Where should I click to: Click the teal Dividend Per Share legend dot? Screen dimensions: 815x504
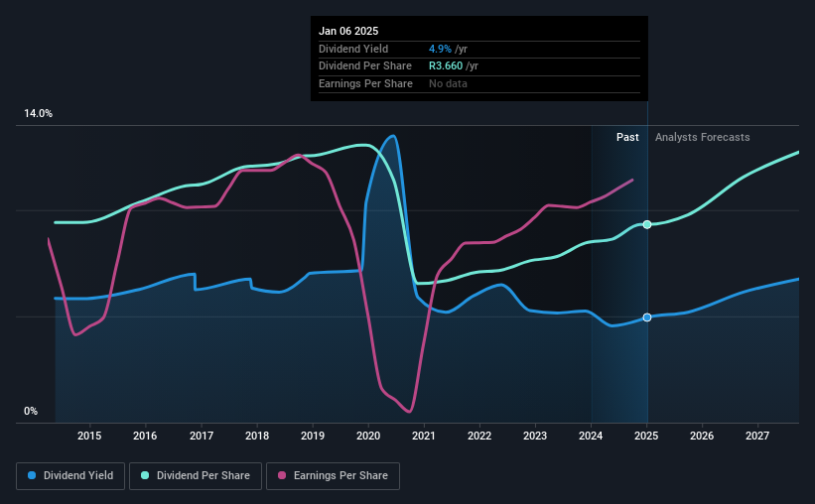tap(145, 475)
